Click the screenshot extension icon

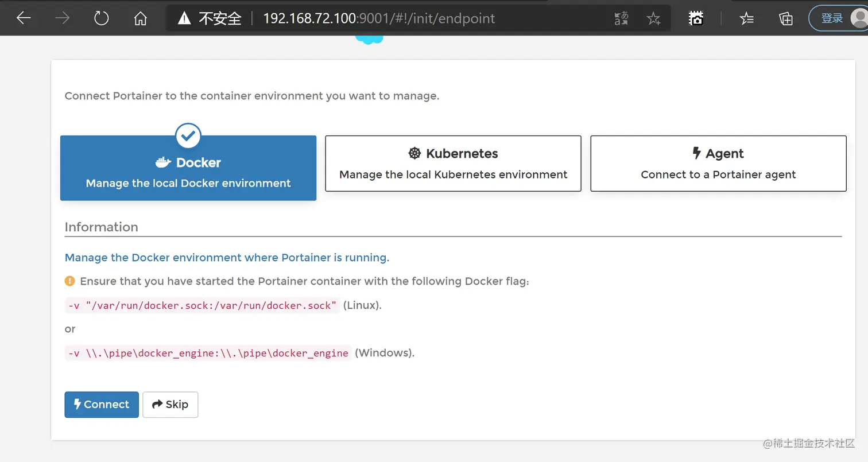click(x=696, y=18)
